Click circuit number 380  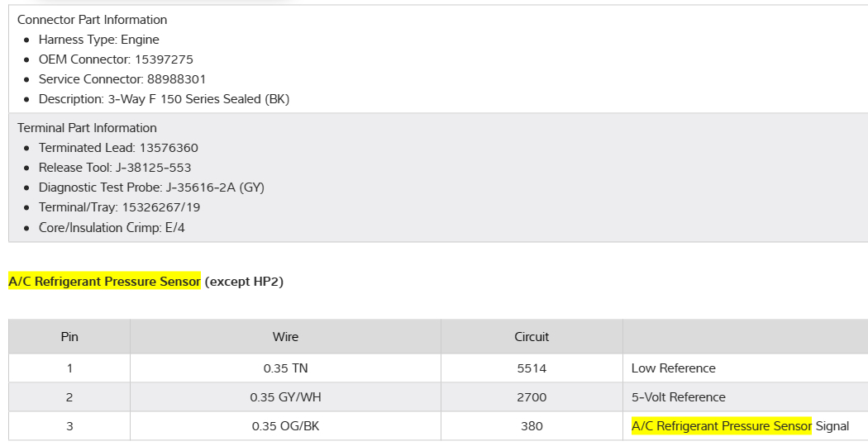[532, 426]
